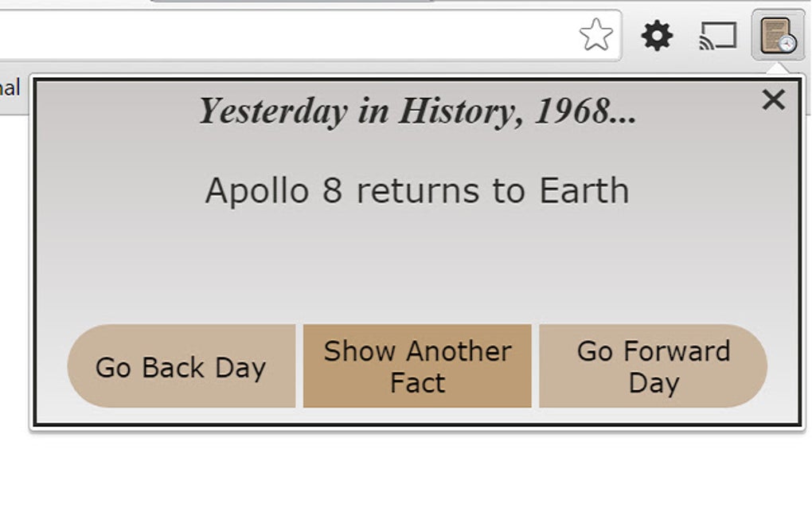Viewport: 812px width, 508px height.
Task: Bookmark this page with the star icon
Action: tap(595, 35)
